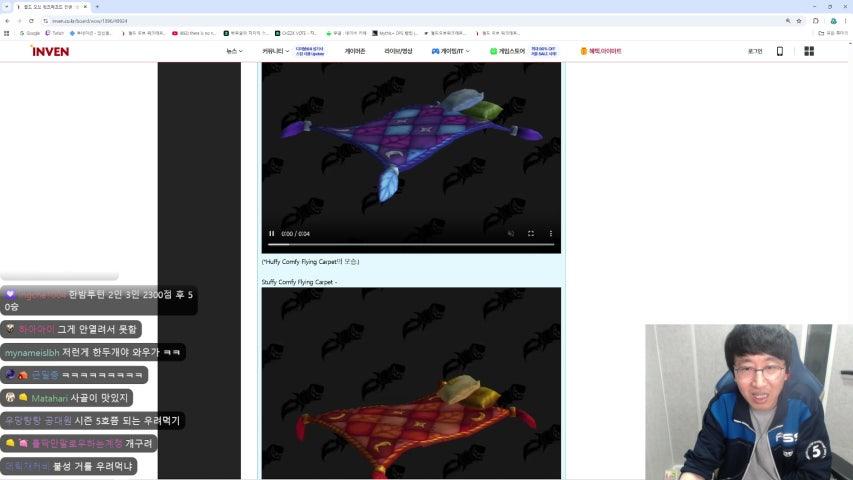
Task: Open the YouTube bookmark in bookmarks bar
Action: tap(194, 33)
